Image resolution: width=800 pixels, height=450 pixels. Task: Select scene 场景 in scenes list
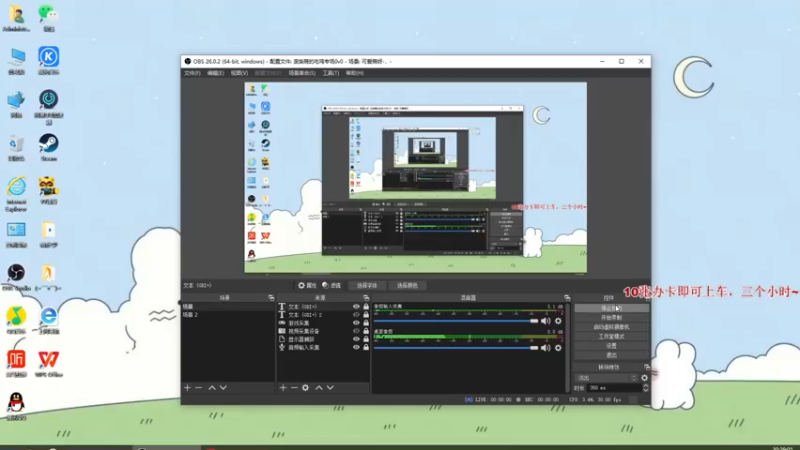point(227,307)
